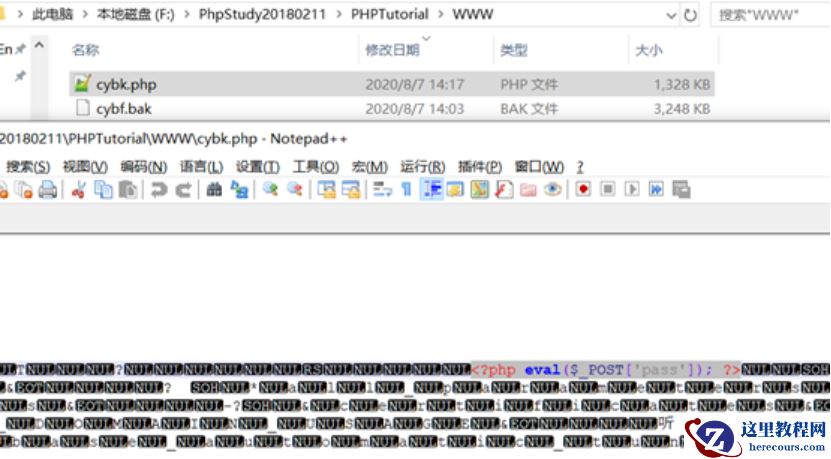The height and width of the screenshot is (459, 831).
Task: Open User Defined Language dialog icon
Action: click(455, 189)
